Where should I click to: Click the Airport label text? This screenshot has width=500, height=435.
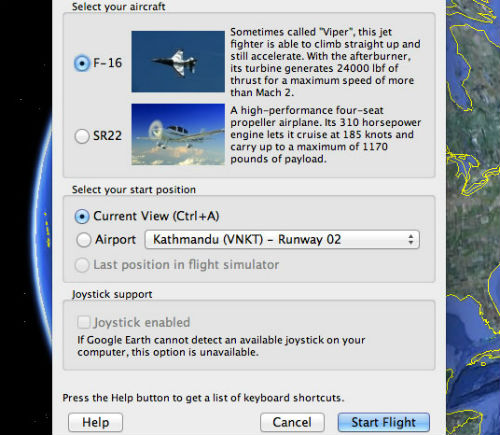click(x=115, y=240)
